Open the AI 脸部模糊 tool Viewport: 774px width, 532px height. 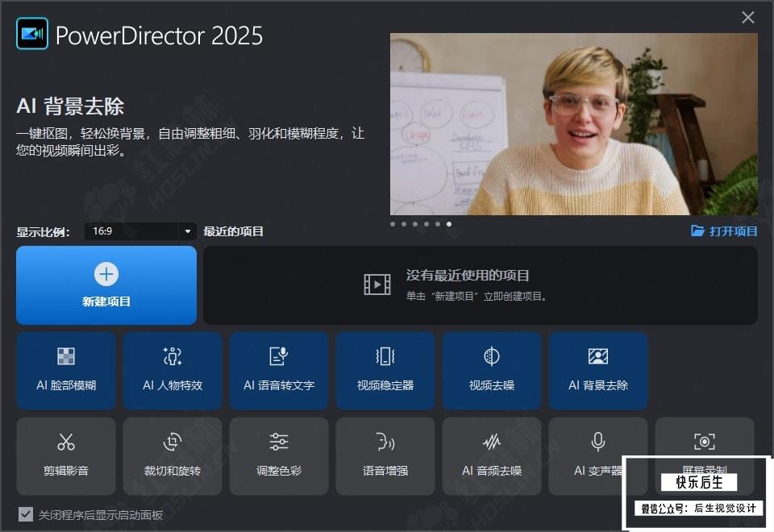tap(66, 371)
